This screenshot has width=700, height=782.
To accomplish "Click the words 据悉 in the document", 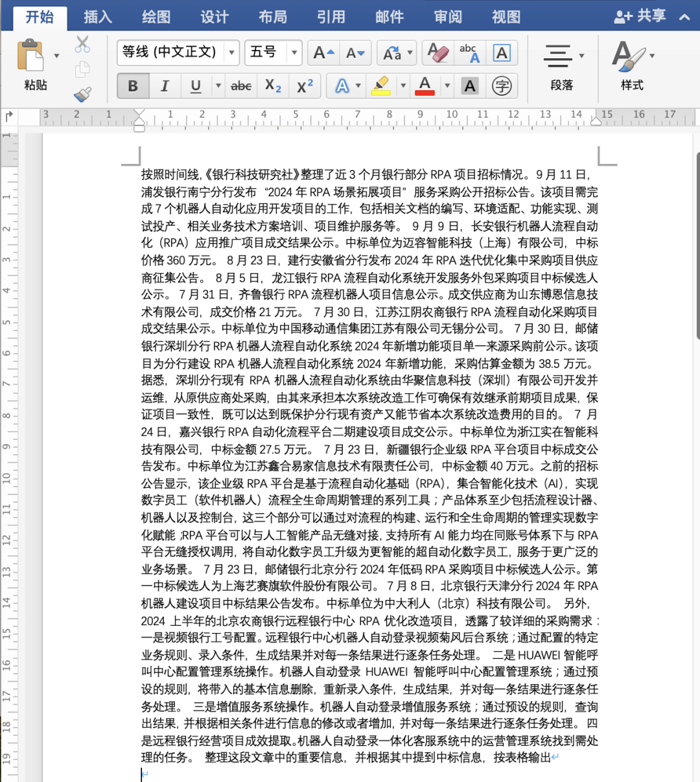I will (153, 380).
